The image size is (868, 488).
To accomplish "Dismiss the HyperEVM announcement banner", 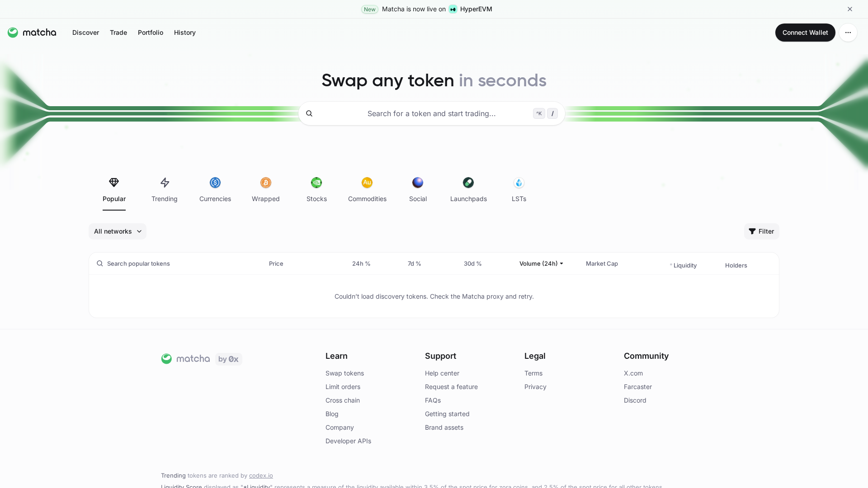I will click(x=850, y=9).
